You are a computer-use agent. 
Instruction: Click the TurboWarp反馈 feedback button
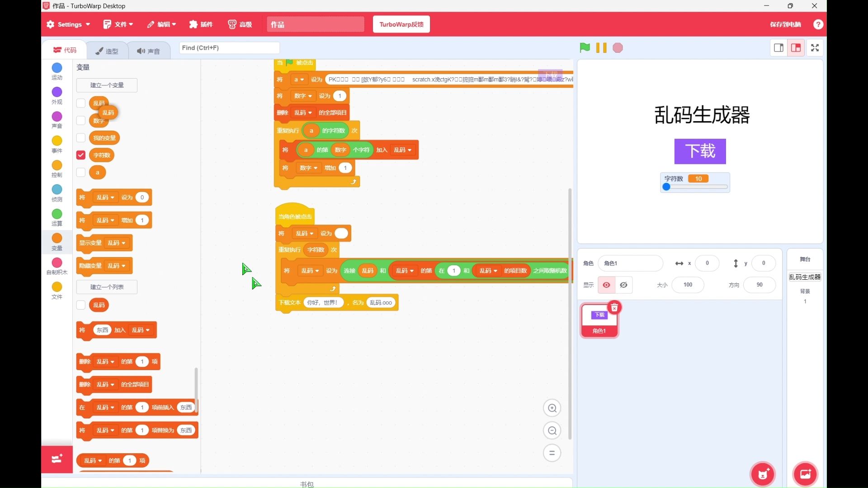(x=401, y=24)
